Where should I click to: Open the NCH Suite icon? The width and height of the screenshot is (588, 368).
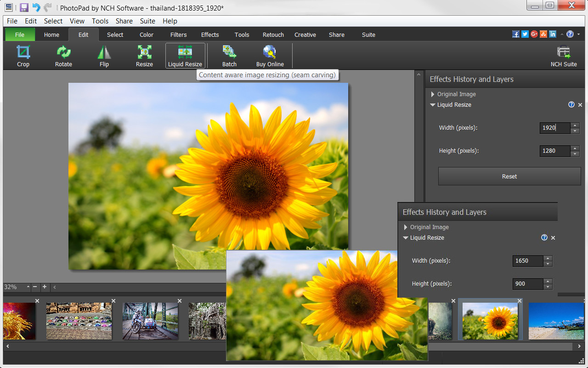click(x=564, y=55)
